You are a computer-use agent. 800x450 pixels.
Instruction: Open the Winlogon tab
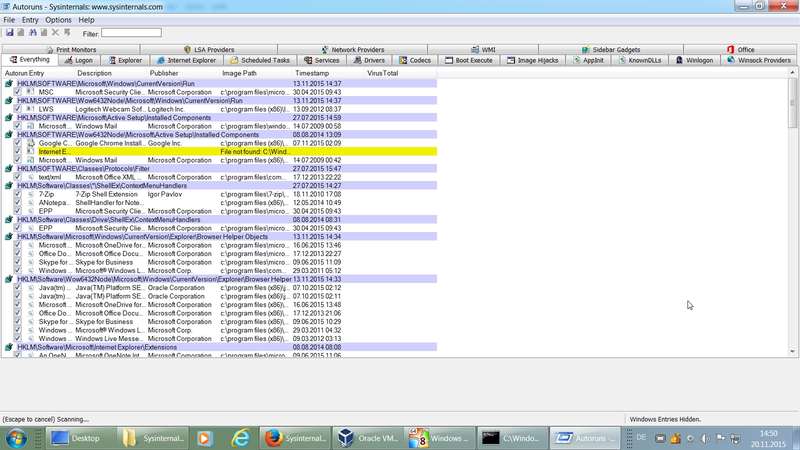click(x=694, y=60)
